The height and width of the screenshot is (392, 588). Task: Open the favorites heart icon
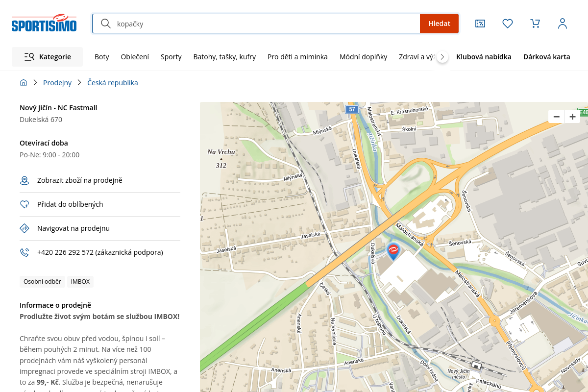(x=508, y=24)
